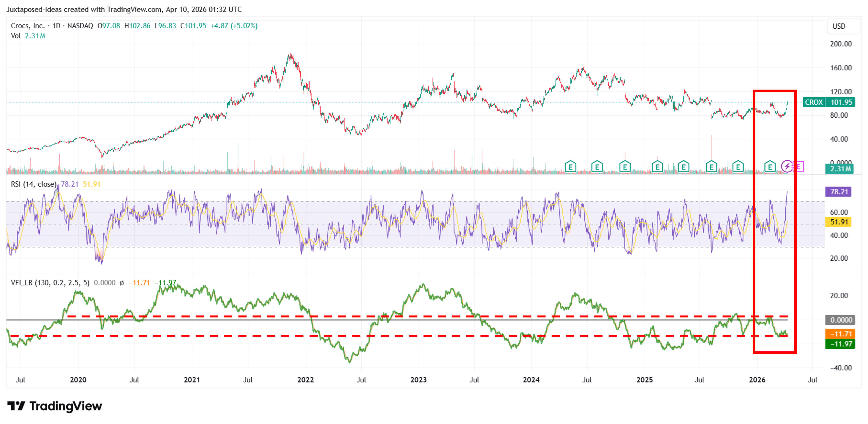This screenshot has width=868, height=424.
Task: Click the late-2025 earnings E marker
Action: [x=738, y=167]
